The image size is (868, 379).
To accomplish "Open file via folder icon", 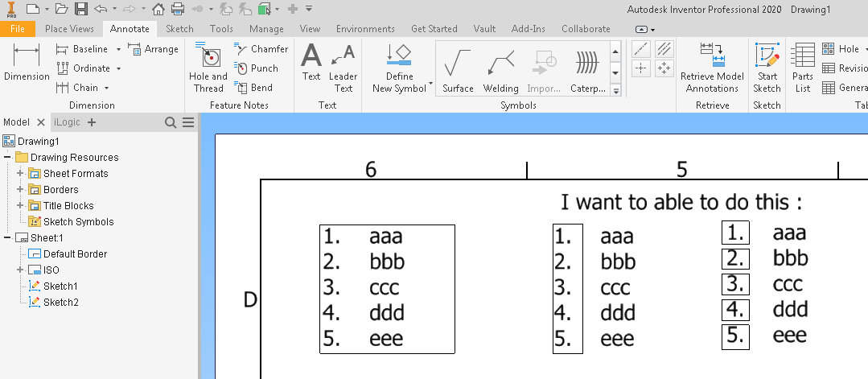I will [61, 9].
